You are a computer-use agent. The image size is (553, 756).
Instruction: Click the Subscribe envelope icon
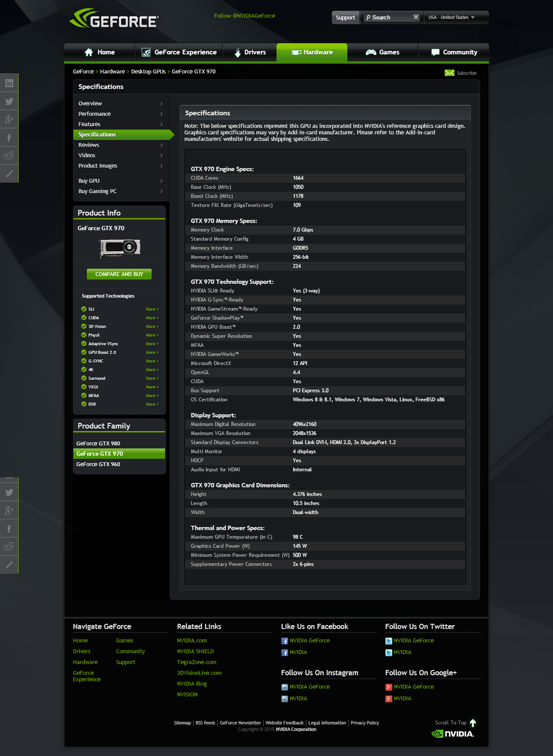pyautogui.click(x=449, y=73)
